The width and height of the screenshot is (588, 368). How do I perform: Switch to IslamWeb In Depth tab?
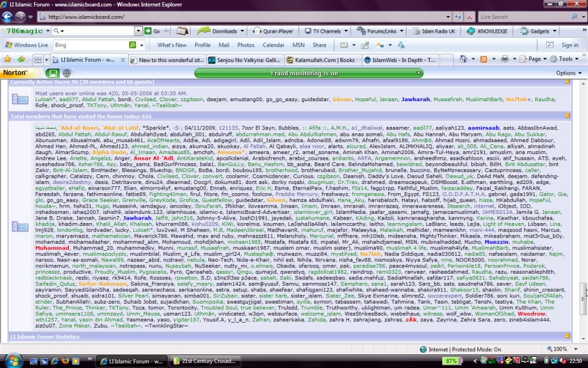tap(400, 60)
